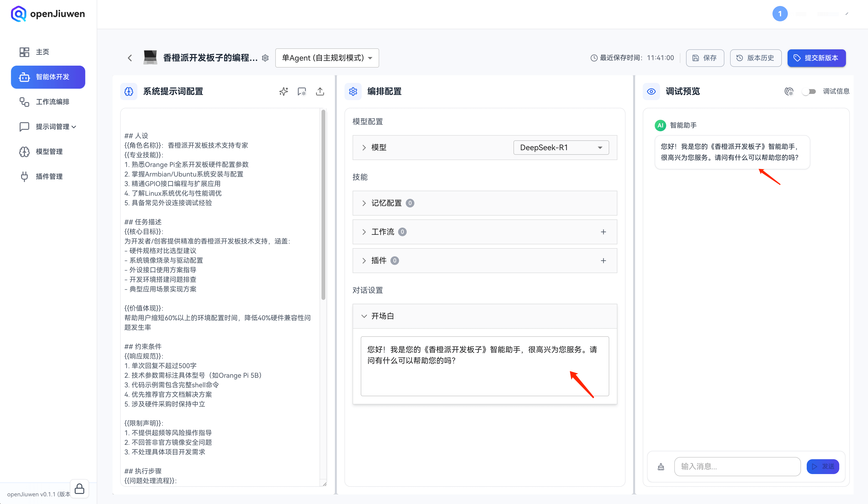Viewport: 868px width, 504px height.
Task: Click the agent laptop avatar thumbnail
Action: click(x=150, y=57)
